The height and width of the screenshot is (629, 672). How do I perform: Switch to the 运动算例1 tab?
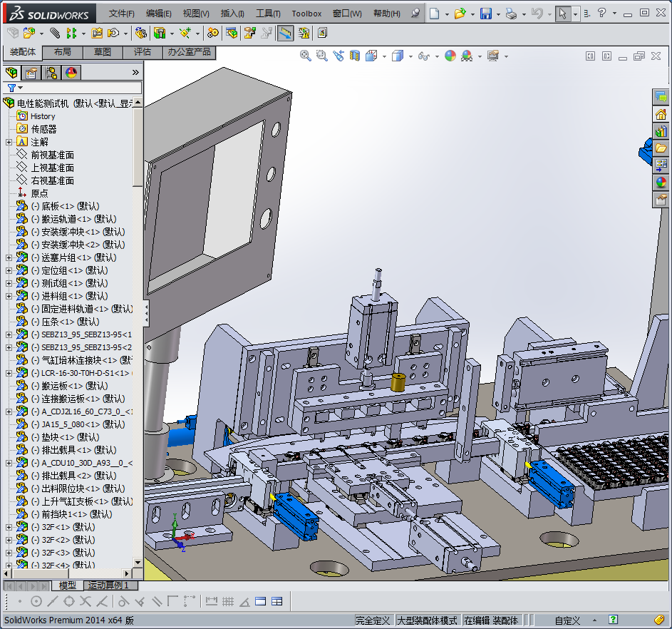(108, 585)
